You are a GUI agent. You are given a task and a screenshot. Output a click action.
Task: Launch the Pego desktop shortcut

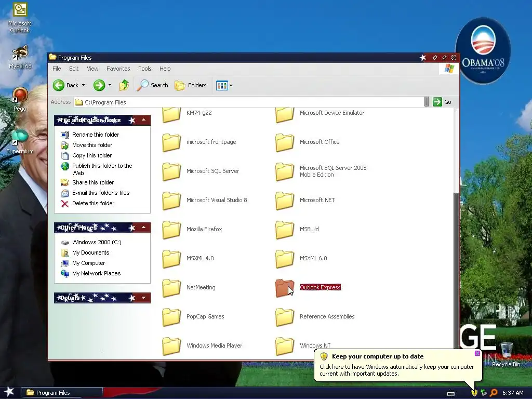[x=20, y=99]
